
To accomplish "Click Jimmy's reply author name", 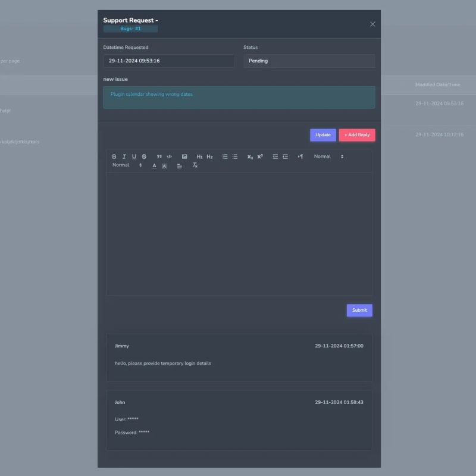I will click(x=122, y=346).
